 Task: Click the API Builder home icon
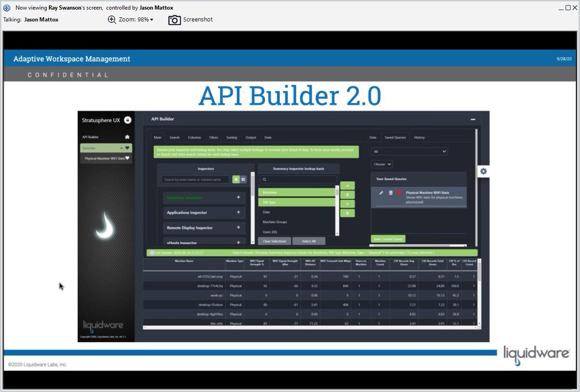click(127, 137)
